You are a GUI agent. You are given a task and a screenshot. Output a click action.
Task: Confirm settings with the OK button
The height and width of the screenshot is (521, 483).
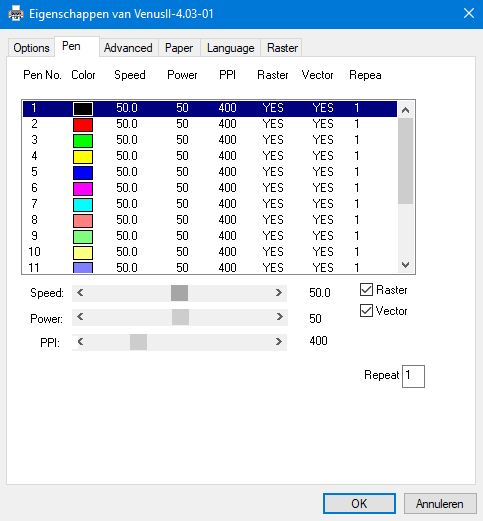(x=359, y=503)
